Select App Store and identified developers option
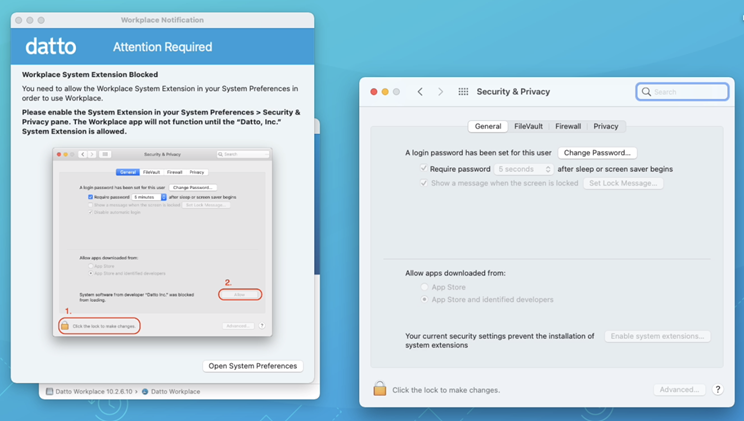Viewport: 744px width, 421px height. (x=424, y=299)
